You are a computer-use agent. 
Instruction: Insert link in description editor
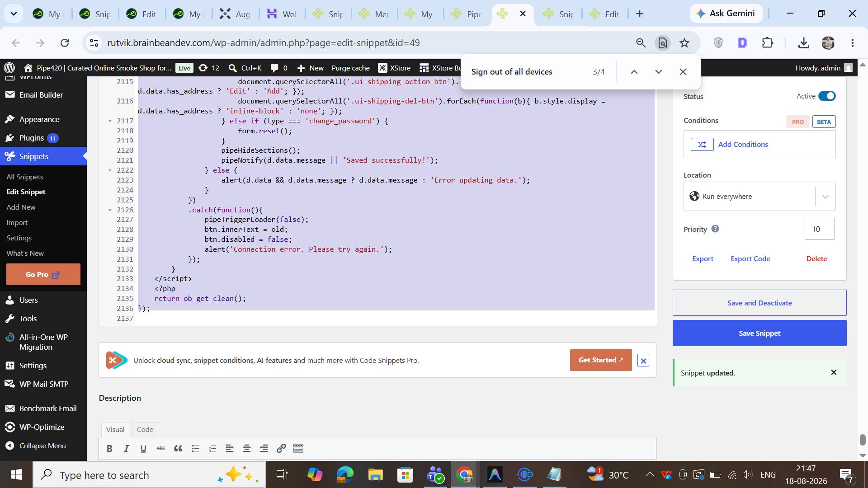(281, 448)
